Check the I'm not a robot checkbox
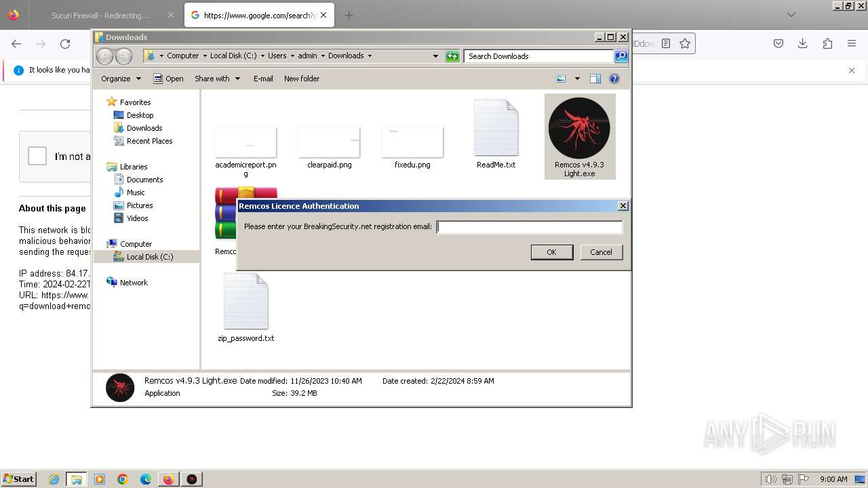 (37, 156)
